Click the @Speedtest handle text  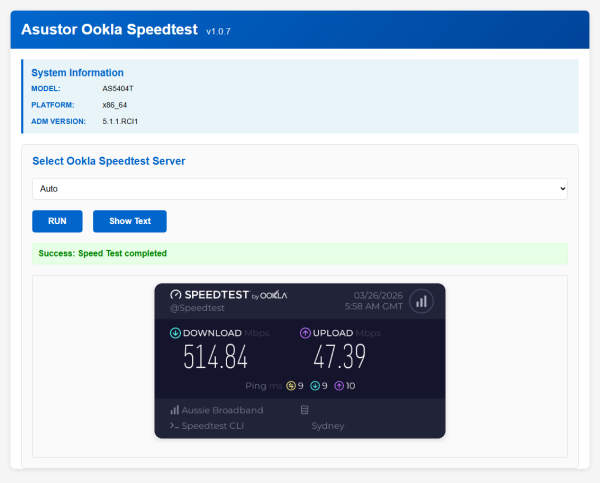197,308
